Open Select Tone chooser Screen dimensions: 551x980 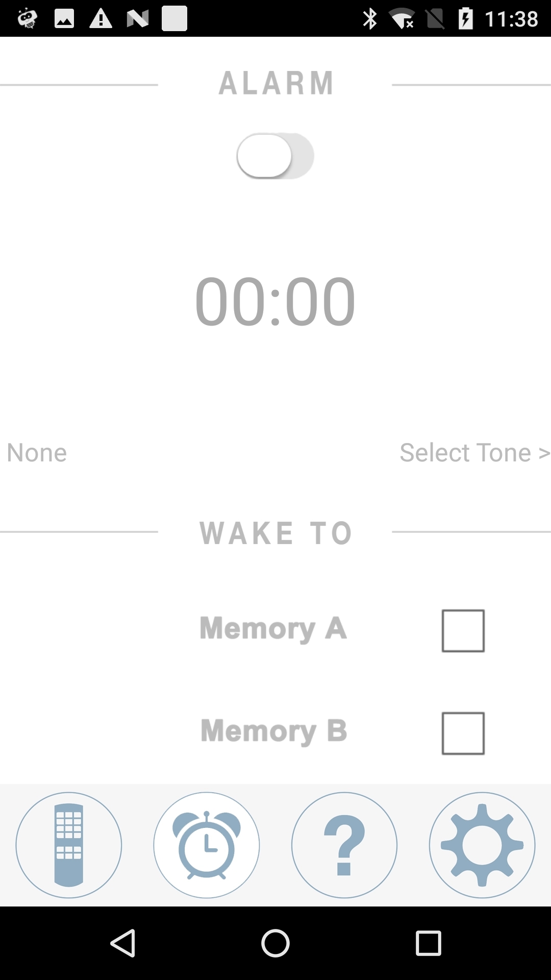pos(474,453)
